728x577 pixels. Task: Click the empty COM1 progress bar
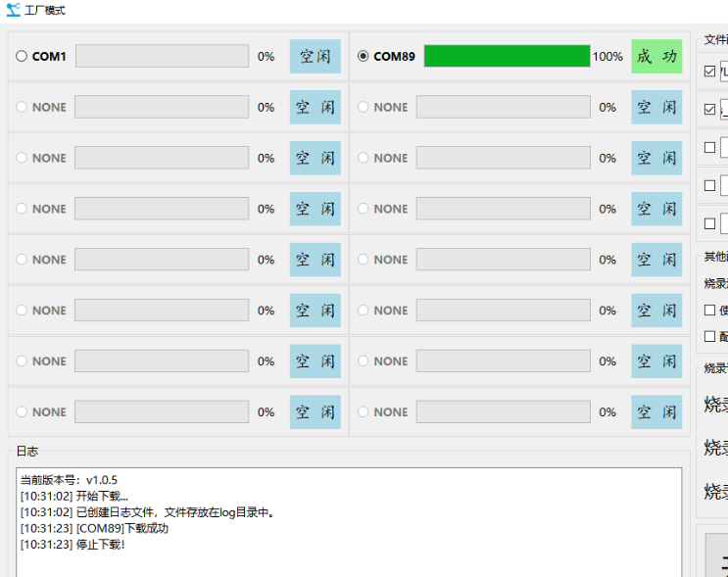coord(162,57)
